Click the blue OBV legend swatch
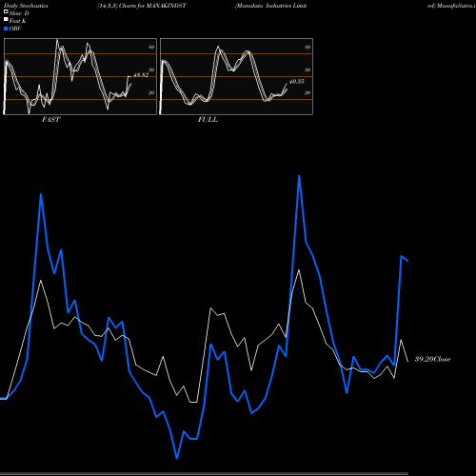Image resolution: width=476 pixels, height=476 pixels. 6,29
